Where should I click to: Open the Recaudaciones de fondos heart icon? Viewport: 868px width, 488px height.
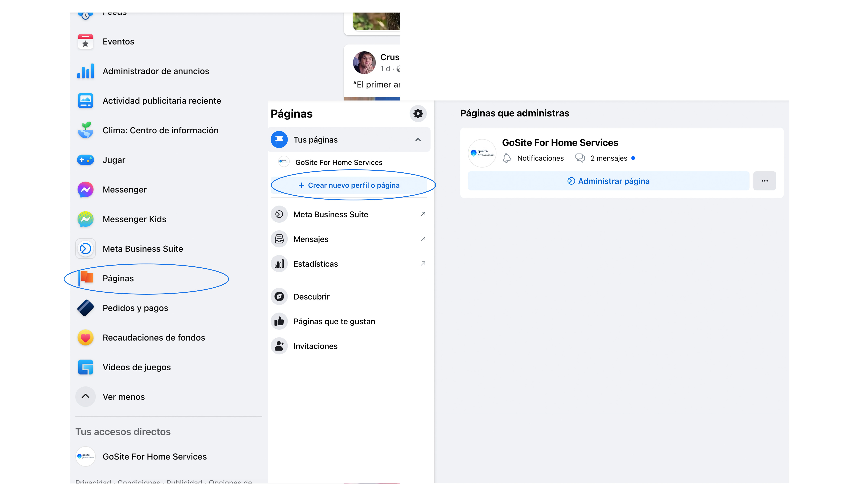[86, 337]
